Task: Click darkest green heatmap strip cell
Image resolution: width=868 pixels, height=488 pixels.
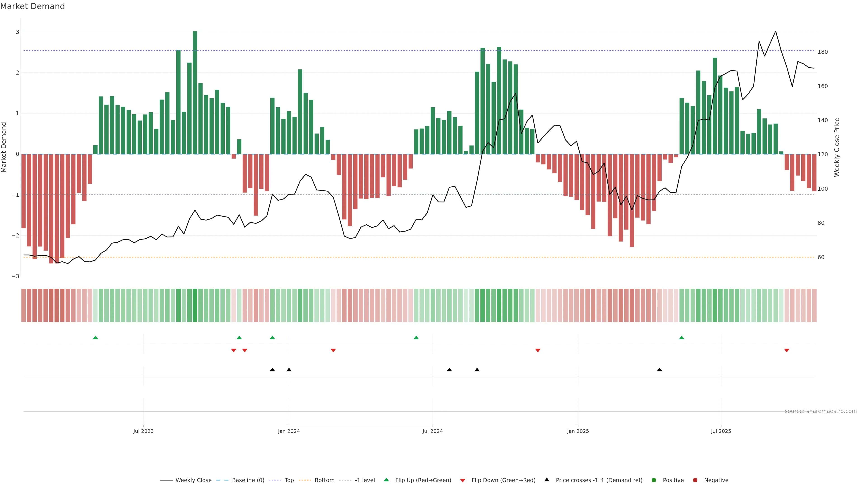Action: [x=195, y=305]
